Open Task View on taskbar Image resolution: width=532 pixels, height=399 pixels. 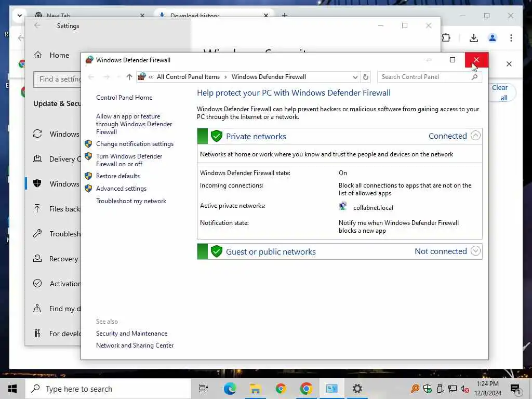click(x=204, y=389)
